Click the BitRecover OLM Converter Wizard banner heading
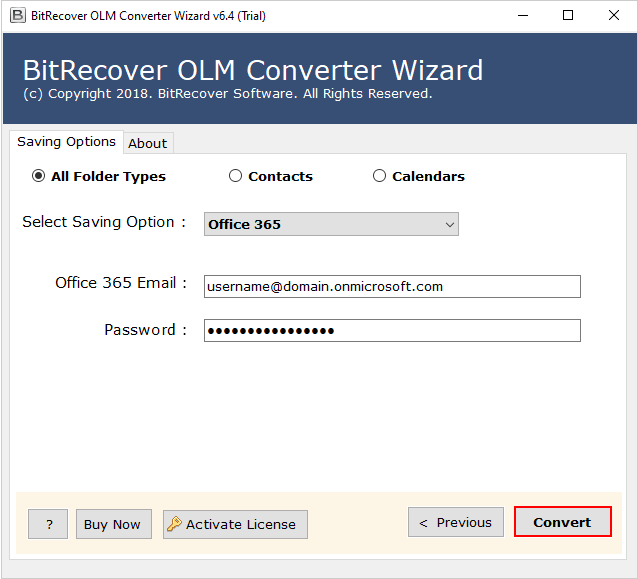638x579 pixels. (252, 70)
